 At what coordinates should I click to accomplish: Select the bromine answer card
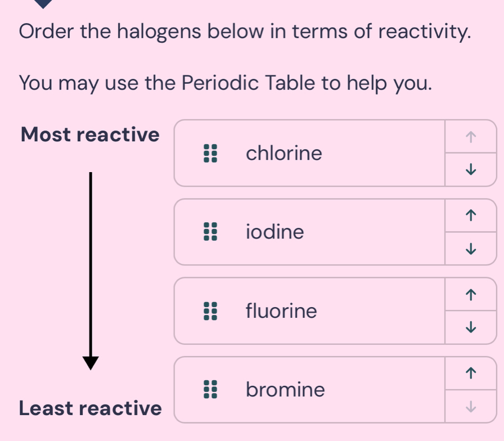click(x=309, y=390)
